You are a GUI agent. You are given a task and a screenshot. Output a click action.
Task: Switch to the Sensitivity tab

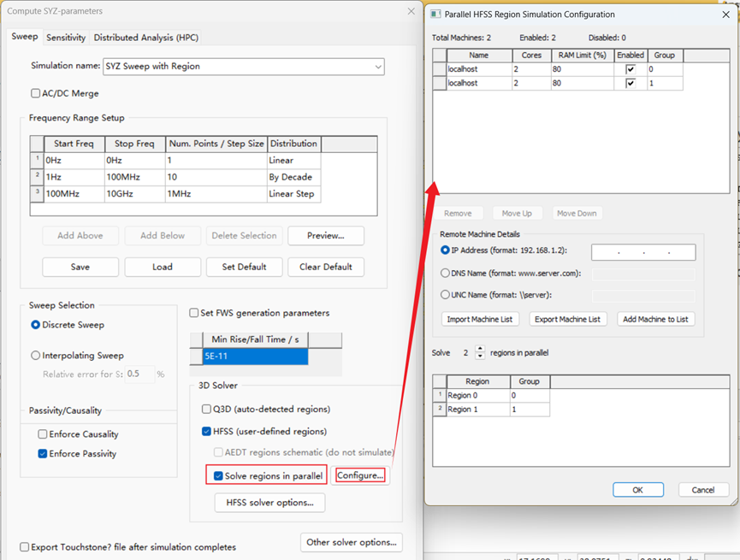pyautogui.click(x=66, y=38)
